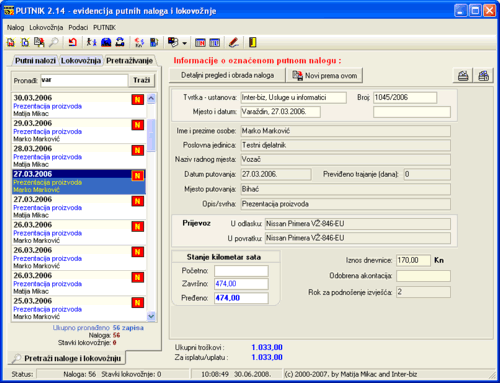Click the people/employees toolbar icon
500x383 pixels.
[x=91, y=42]
